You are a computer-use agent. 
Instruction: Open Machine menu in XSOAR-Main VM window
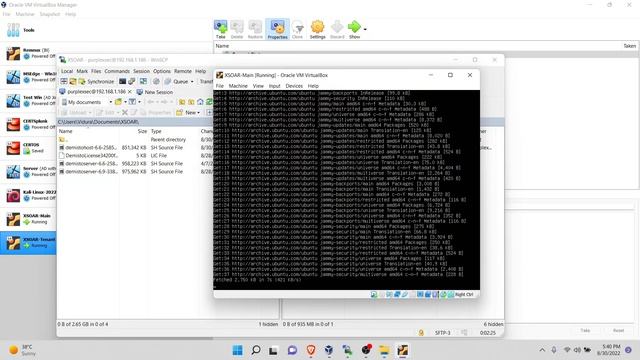pos(238,86)
